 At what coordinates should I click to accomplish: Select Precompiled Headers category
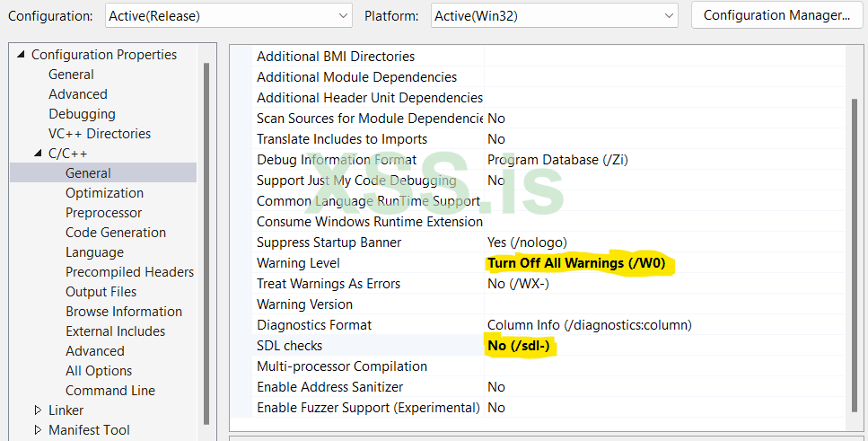tap(129, 272)
